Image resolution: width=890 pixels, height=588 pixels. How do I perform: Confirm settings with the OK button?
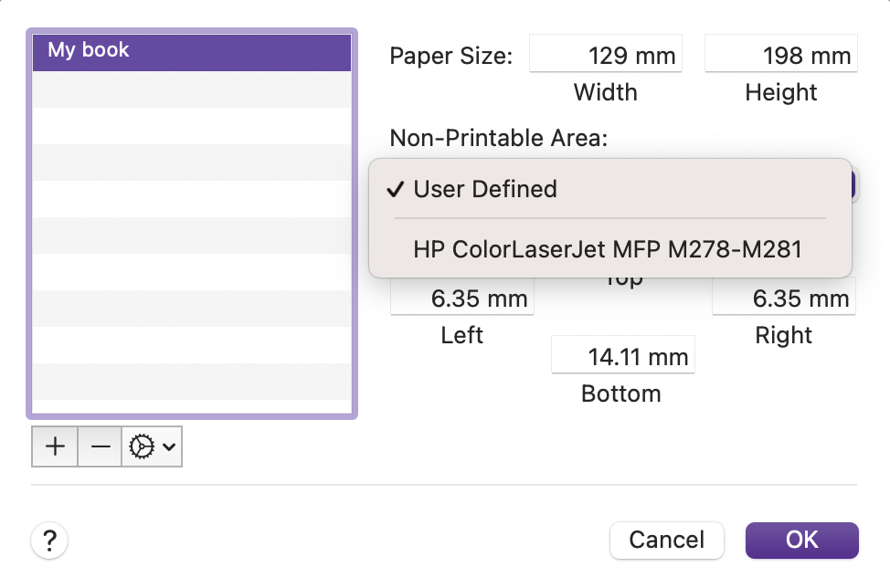801,541
